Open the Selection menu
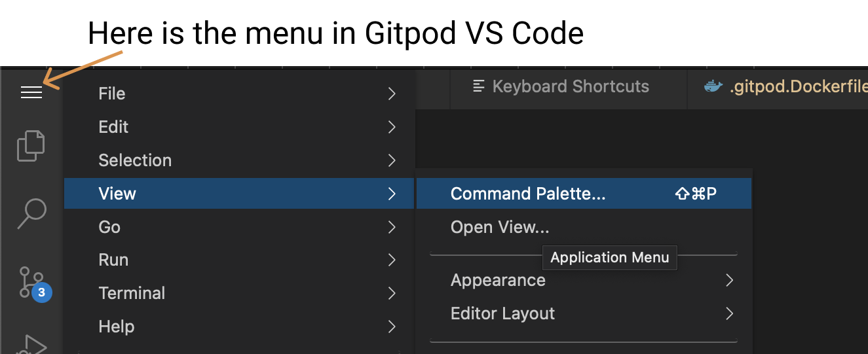 (x=135, y=160)
